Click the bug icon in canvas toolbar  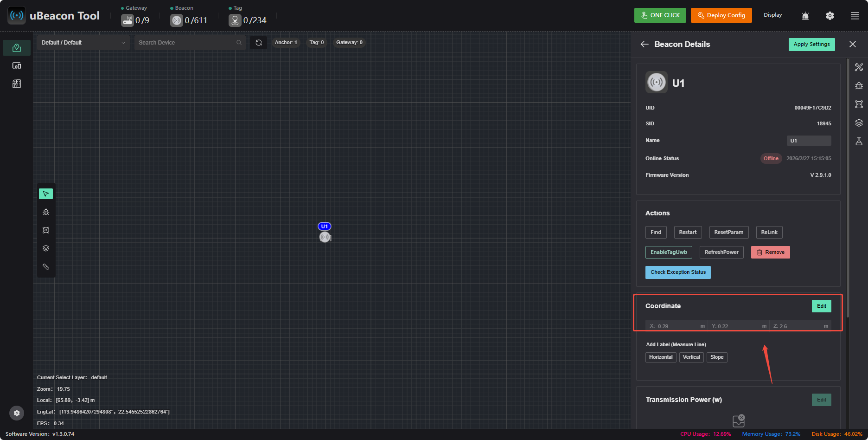click(46, 212)
